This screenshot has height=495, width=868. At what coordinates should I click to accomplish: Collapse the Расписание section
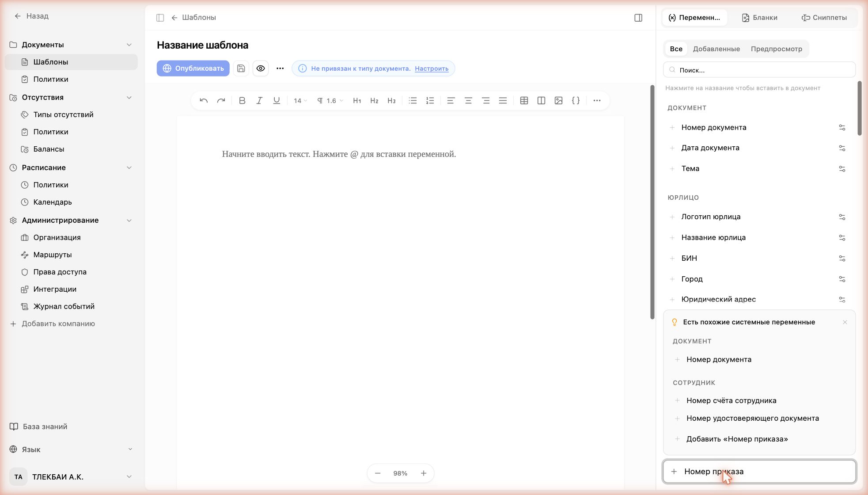pos(129,168)
